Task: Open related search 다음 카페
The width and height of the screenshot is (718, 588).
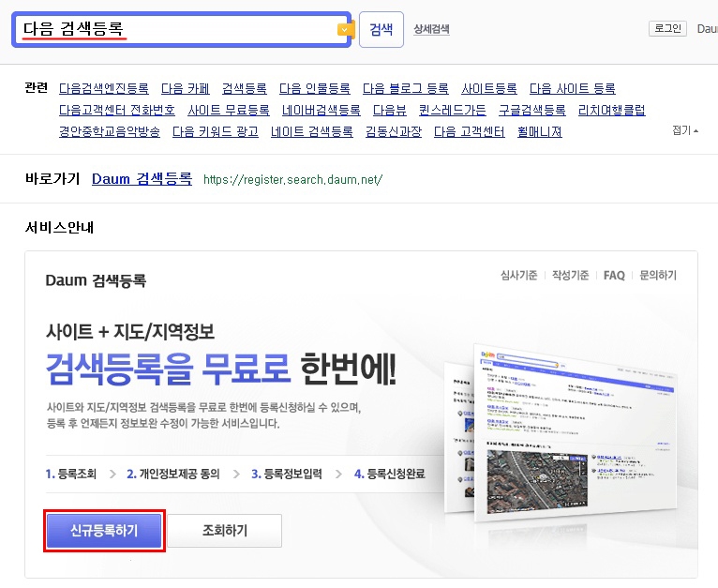Action: pyautogui.click(x=185, y=89)
